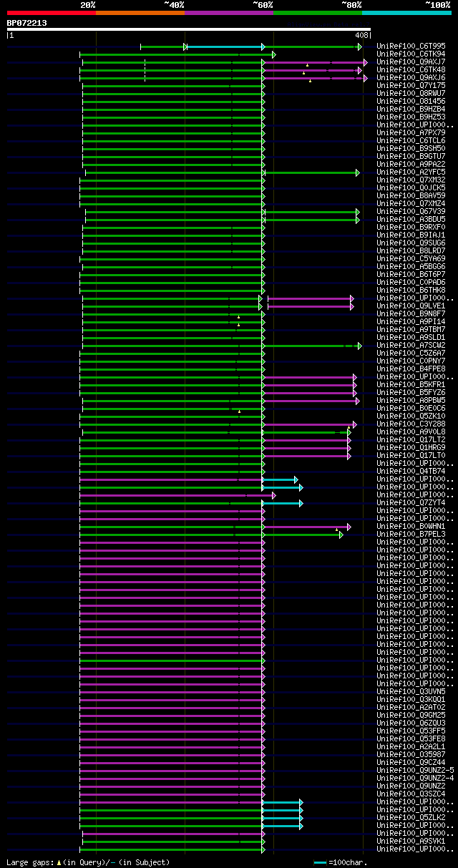
Task: Open the UniRef100_C6TK94 hit
Action: [x=411, y=54]
